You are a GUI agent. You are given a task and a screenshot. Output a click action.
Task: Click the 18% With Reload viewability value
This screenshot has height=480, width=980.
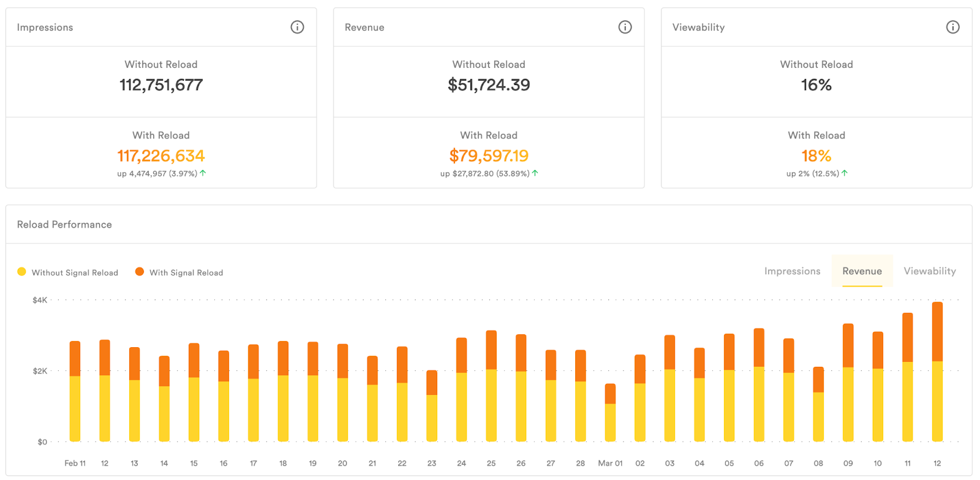(x=816, y=156)
